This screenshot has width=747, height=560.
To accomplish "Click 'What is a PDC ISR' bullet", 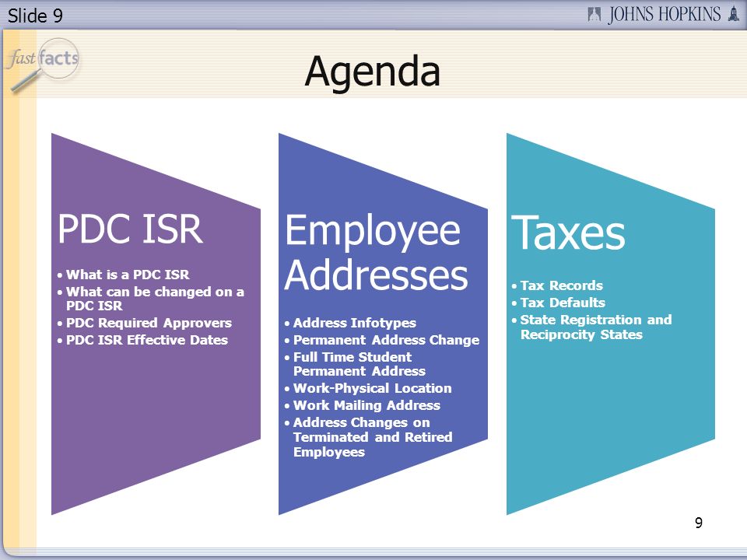I will [x=127, y=275].
